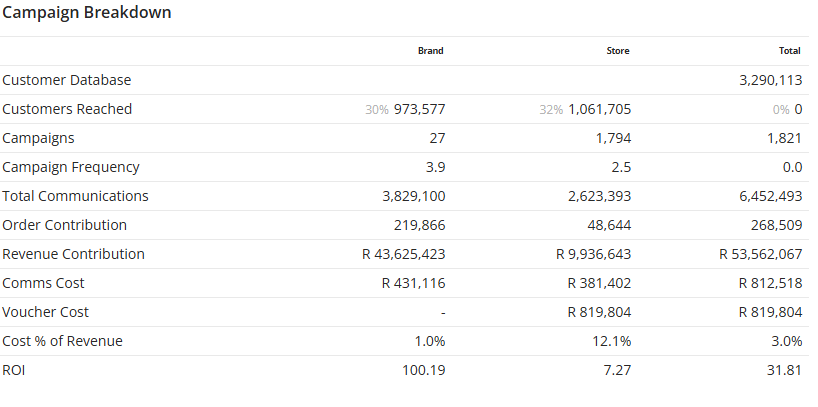Select Comms Cost Store value R 381,402
The image size is (818, 407).
[599, 283]
